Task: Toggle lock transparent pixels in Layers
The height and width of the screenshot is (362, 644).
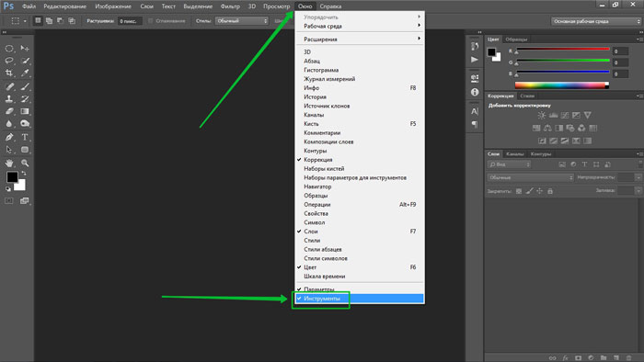Action: (519, 191)
